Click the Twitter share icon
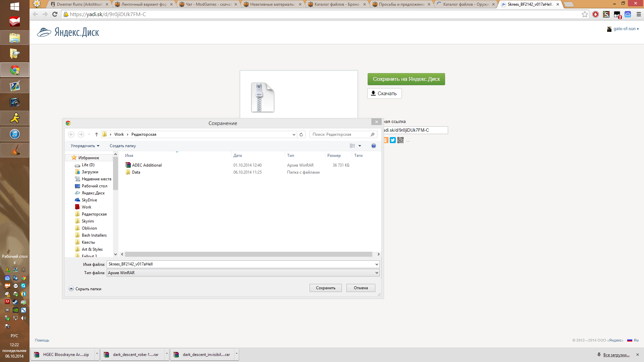 [x=393, y=140]
